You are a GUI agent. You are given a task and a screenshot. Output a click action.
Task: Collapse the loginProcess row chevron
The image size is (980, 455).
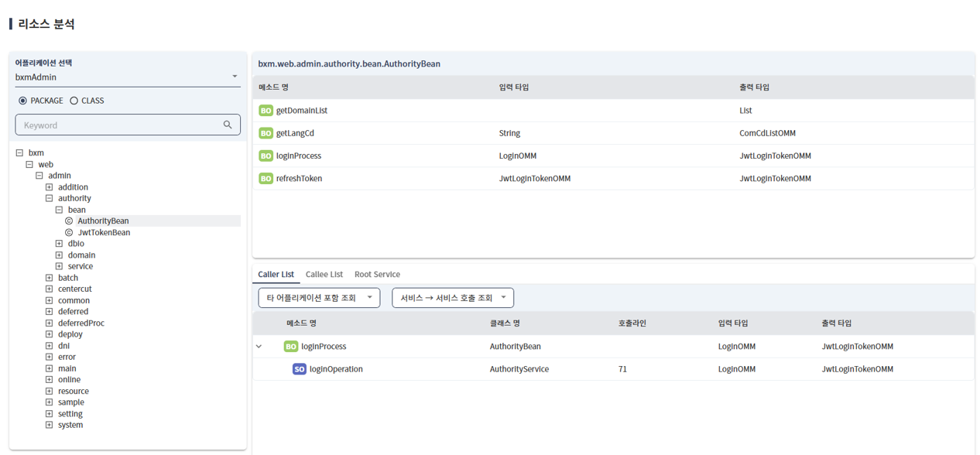pyautogui.click(x=259, y=347)
